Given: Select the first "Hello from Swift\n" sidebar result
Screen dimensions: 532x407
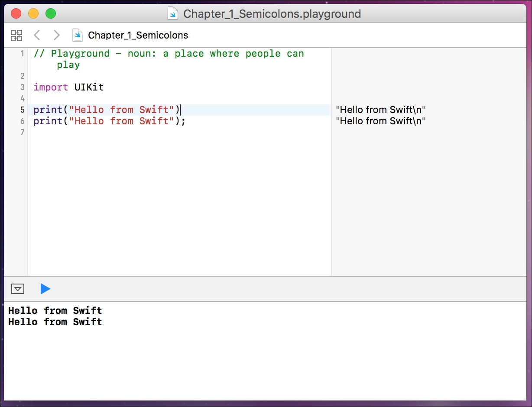Looking at the screenshot, I should click(380, 110).
